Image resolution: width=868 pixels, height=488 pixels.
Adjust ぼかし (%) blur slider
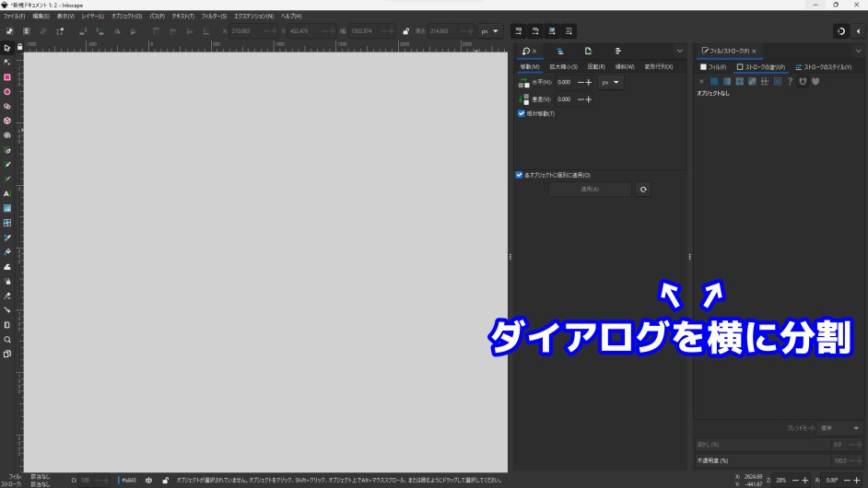point(778,445)
